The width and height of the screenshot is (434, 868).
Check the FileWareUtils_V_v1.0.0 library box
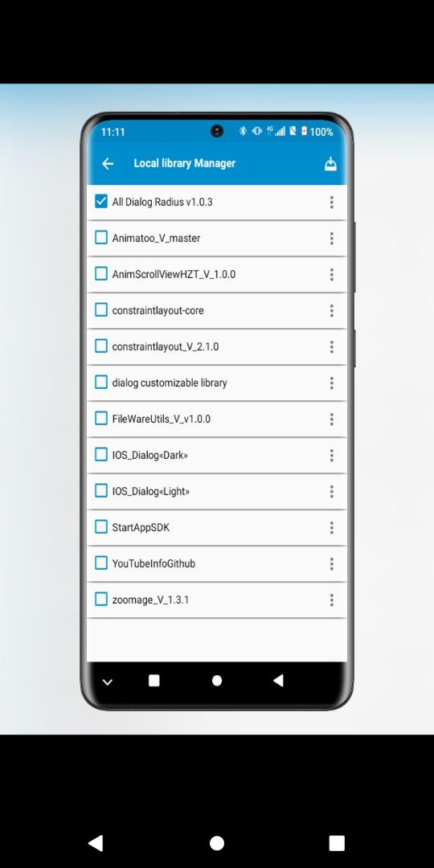100,418
